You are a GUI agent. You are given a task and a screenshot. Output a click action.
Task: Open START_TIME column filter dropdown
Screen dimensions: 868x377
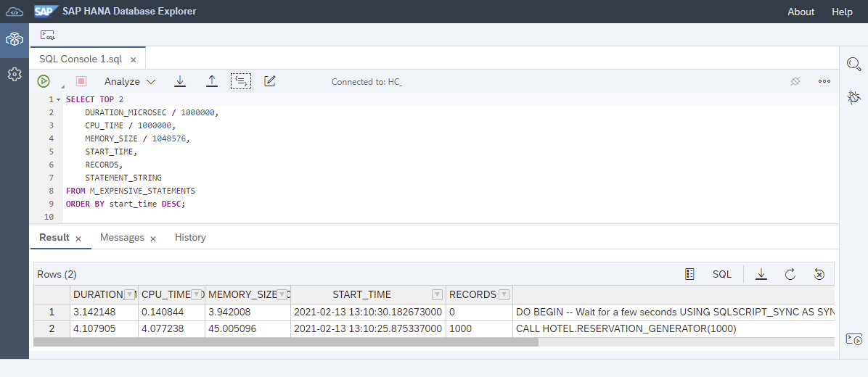(438, 294)
